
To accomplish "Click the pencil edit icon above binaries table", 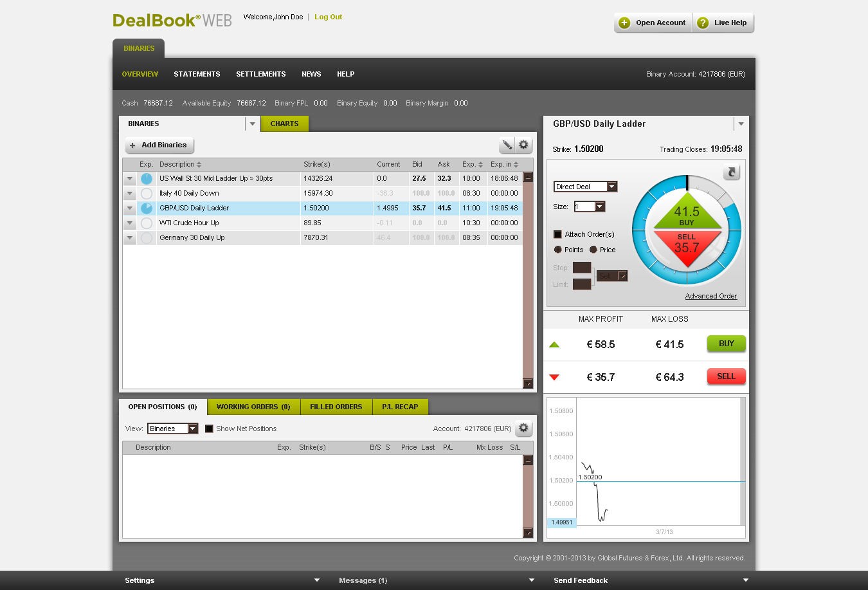I will [x=507, y=145].
